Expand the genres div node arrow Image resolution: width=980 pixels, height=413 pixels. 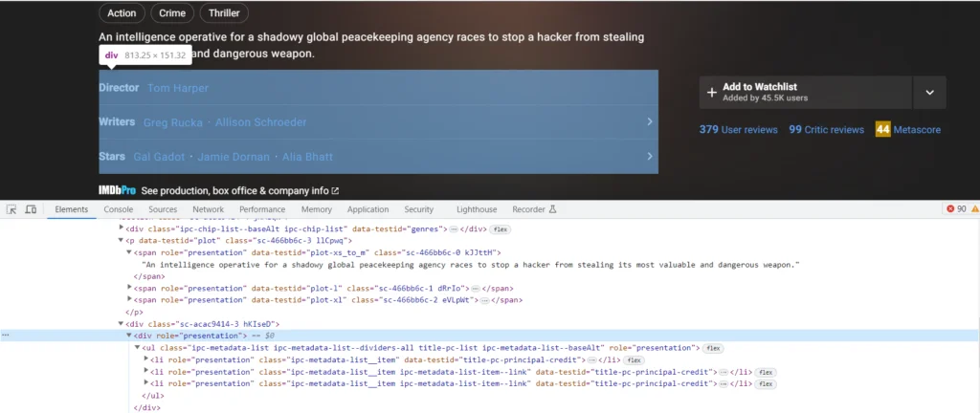coord(122,228)
